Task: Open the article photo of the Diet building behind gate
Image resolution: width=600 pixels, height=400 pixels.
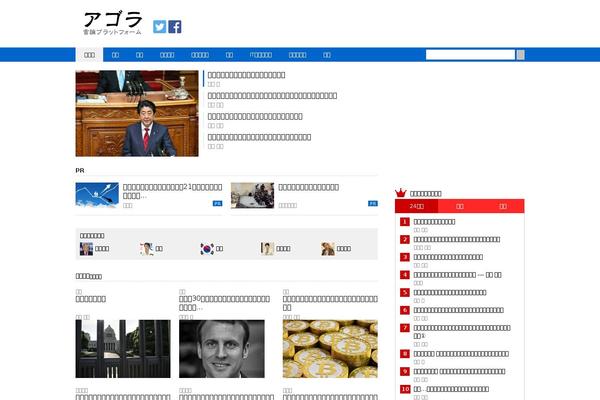Action: (123, 349)
